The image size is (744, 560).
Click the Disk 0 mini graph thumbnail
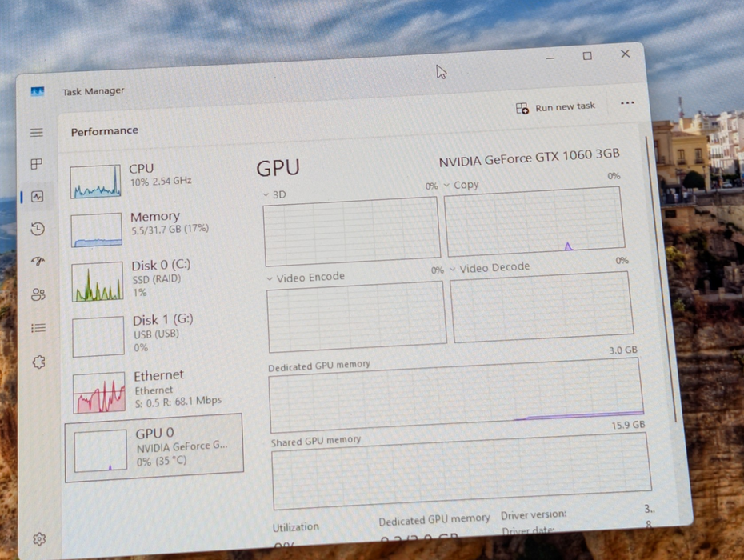[98, 282]
